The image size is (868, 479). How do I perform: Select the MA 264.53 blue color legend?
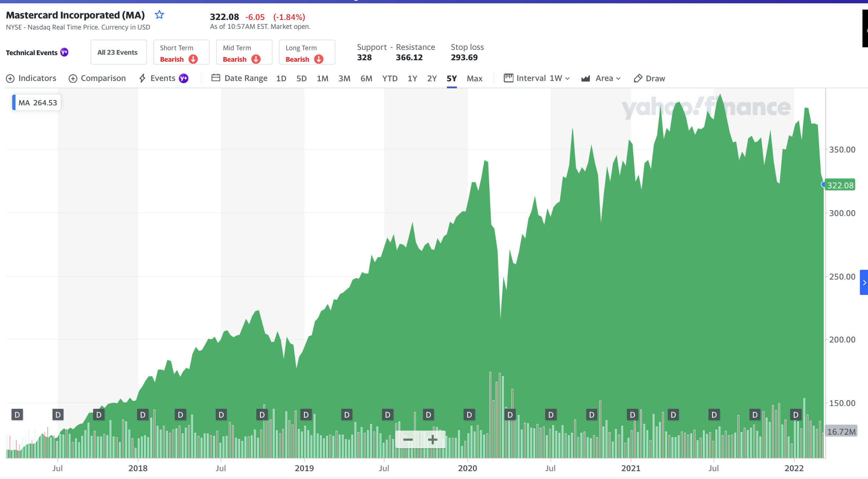[x=14, y=103]
